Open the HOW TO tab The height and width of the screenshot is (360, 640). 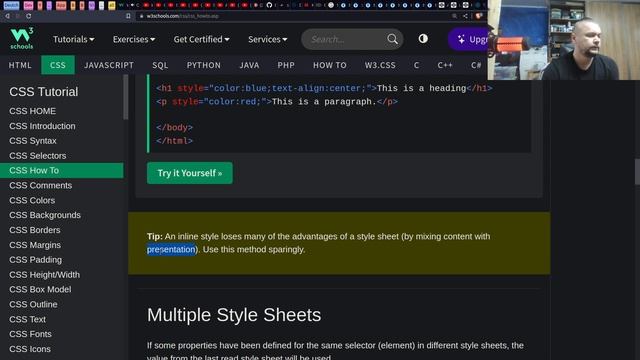click(x=330, y=65)
